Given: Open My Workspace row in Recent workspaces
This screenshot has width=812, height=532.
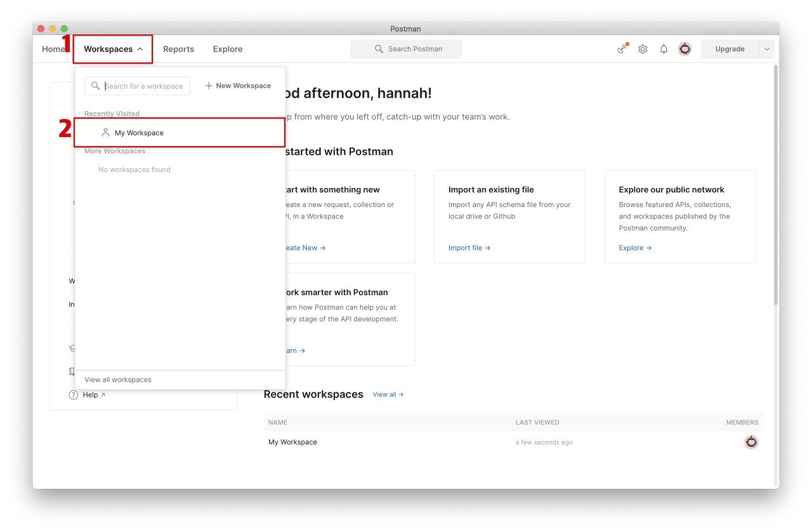Looking at the screenshot, I should 513,442.
